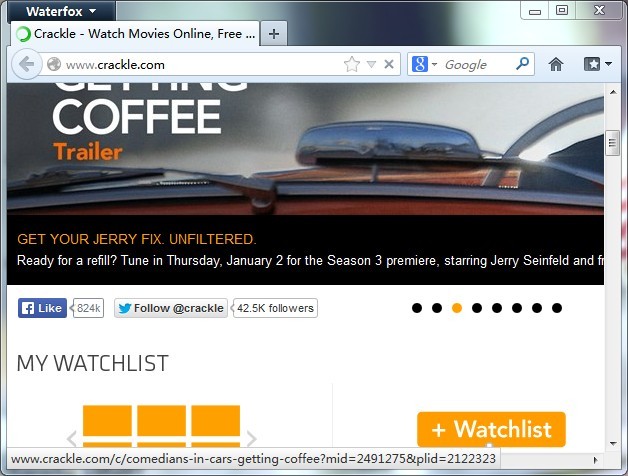Click the Coffee Trailer banner image

click(x=305, y=149)
